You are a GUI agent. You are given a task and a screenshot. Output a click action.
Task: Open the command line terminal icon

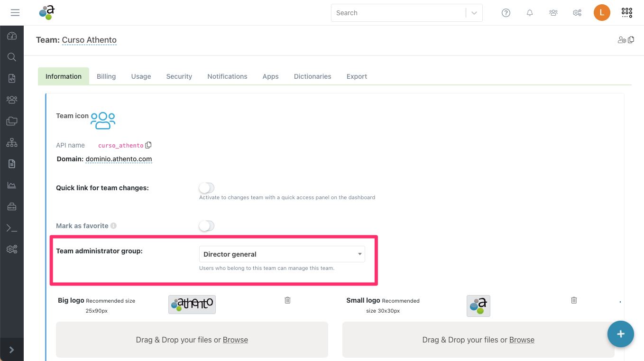(12, 228)
